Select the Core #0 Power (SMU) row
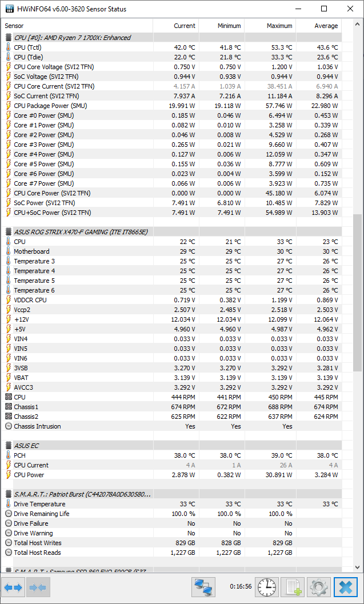Screen dimensions: 364x604 pyautogui.click(x=172, y=115)
